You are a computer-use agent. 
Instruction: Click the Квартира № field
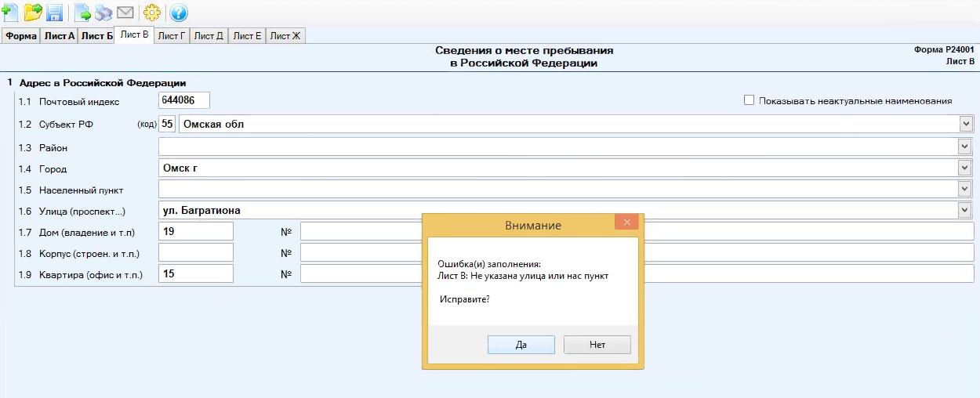coord(637,273)
